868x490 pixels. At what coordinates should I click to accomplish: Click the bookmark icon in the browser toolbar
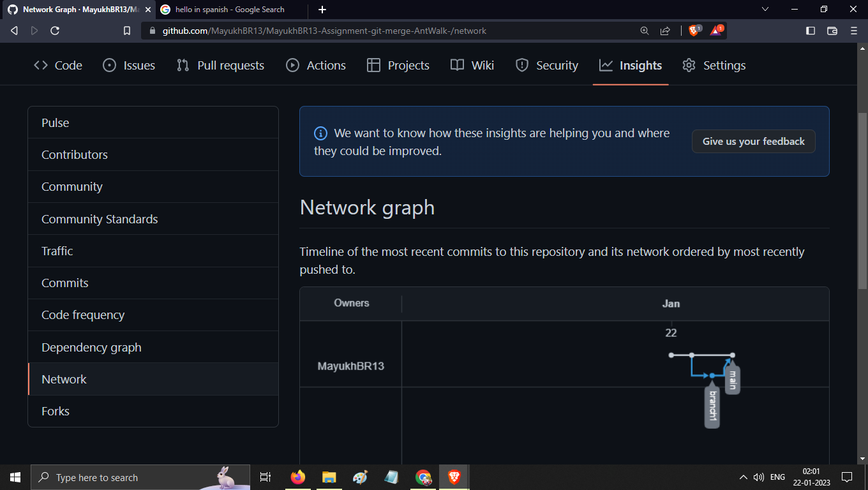126,30
